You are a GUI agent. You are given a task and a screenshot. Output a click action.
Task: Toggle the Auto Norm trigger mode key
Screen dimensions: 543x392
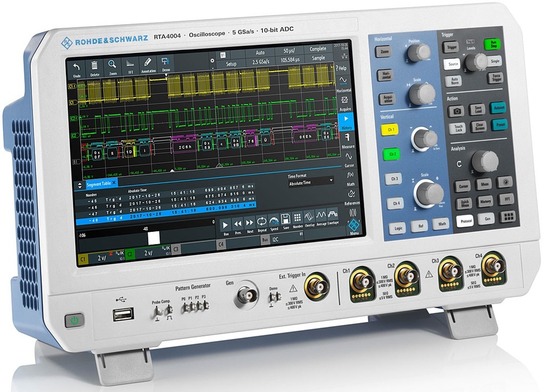454,81
